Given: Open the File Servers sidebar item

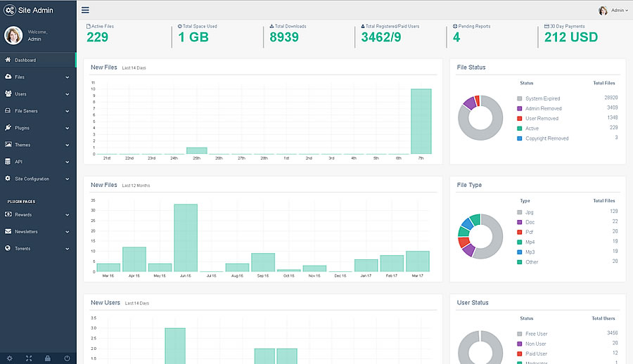Looking at the screenshot, I should coord(38,110).
